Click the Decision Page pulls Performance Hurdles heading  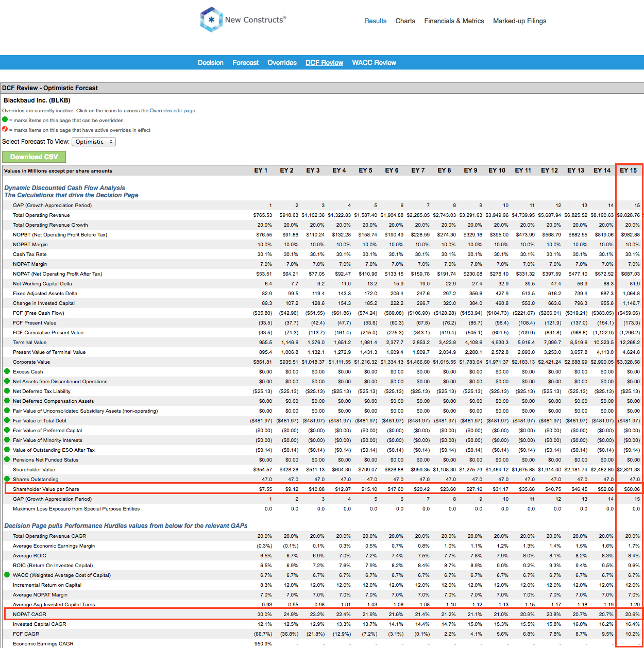pyautogui.click(x=126, y=526)
